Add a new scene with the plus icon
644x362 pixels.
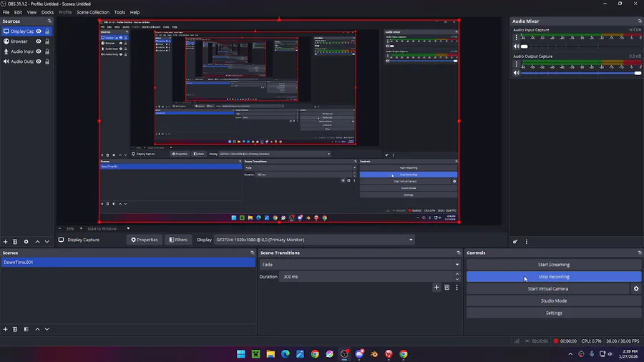pos(5,329)
